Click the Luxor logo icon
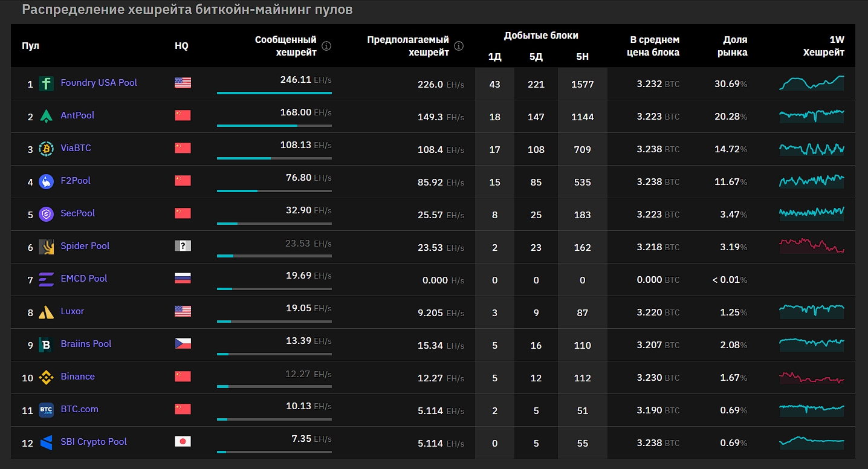The image size is (868, 469). [46, 312]
